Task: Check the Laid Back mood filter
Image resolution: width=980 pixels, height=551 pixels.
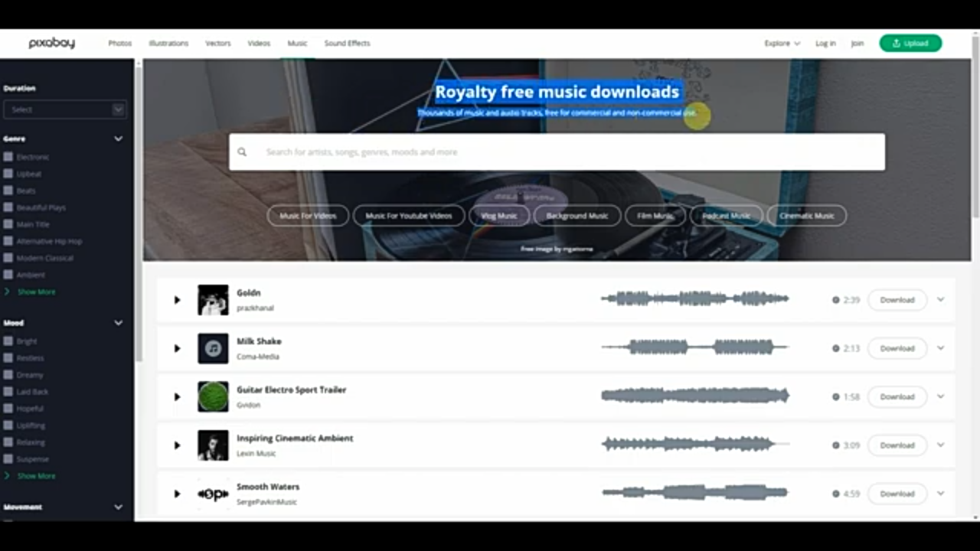Action: coord(8,392)
